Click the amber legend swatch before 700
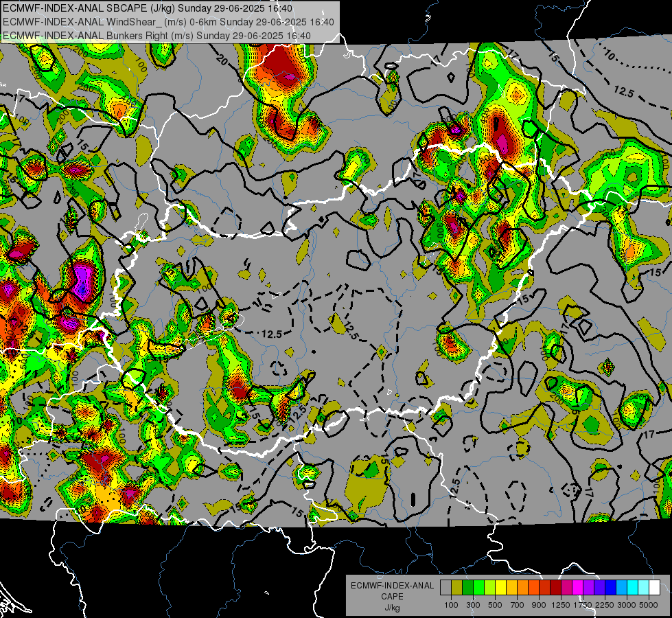Screen dimensions: 672x618 coord(511,588)
